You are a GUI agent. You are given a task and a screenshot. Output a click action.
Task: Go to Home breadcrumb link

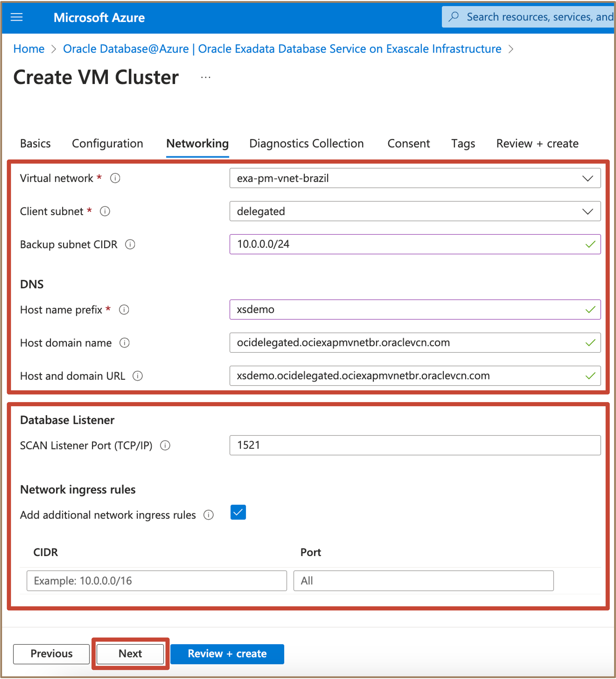click(29, 49)
